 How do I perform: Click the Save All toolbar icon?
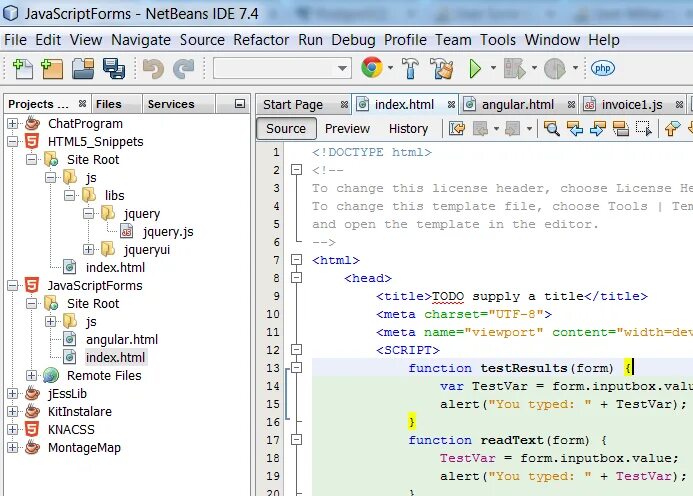tap(114, 69)
